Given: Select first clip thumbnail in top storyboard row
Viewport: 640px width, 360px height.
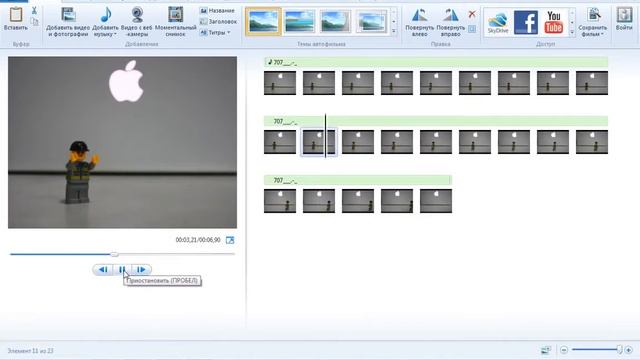Looking at the screenshot, I should [x=280, y=83].
